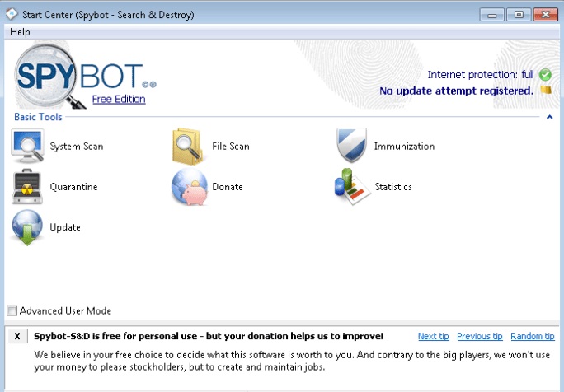Collapse the Basic Tools section
564x392 pixels.
click(549, 117)
